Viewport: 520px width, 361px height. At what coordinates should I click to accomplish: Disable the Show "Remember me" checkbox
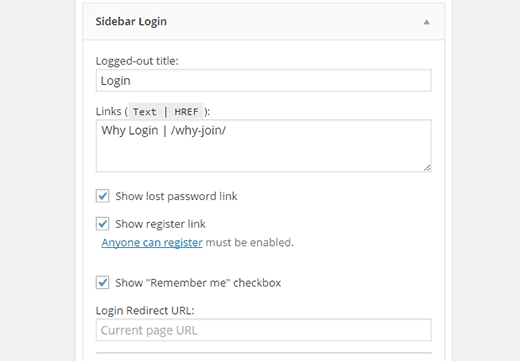pyautogui.click(x=102, y=282)
